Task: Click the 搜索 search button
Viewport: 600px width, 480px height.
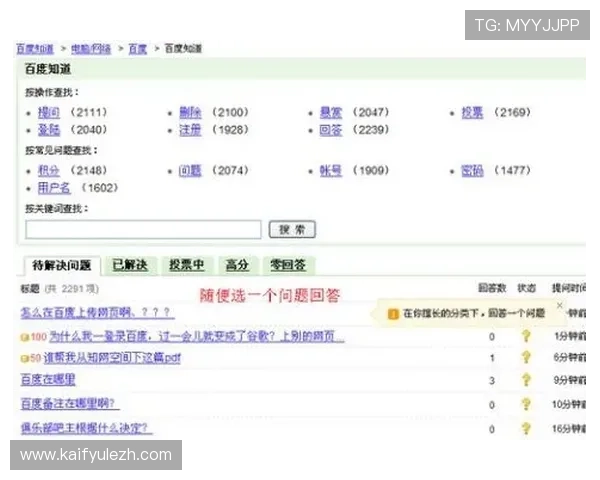Action: pyautogui.click(x=292, y=229)
